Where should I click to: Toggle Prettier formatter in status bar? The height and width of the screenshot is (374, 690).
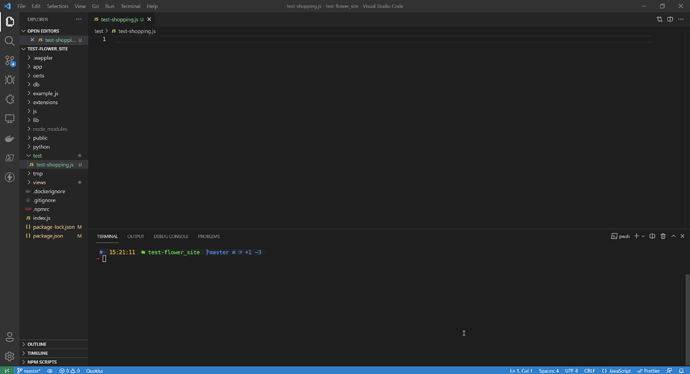[648, 370]
